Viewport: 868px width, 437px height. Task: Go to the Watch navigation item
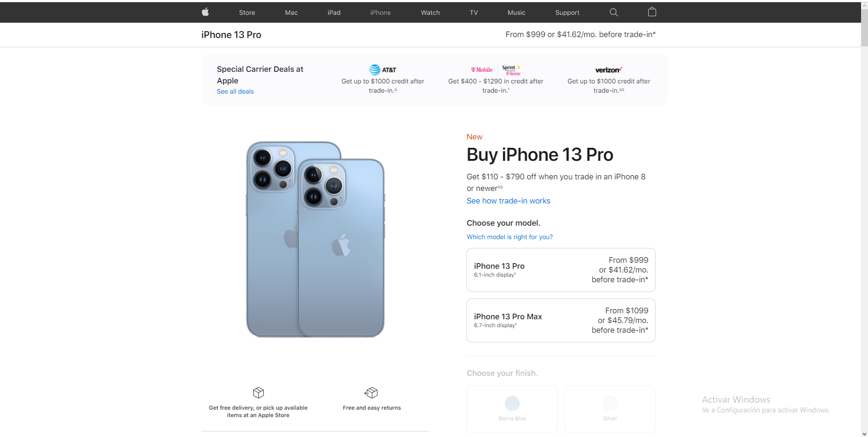(x=430, y=13)
